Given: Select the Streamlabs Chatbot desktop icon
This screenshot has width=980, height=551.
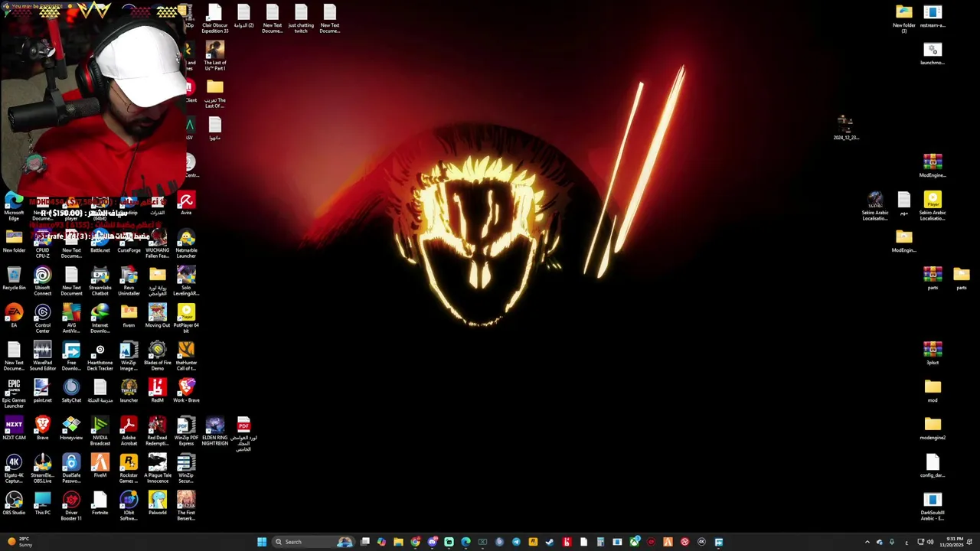Looking at the screenshot, I should click(x=100, y=281).
